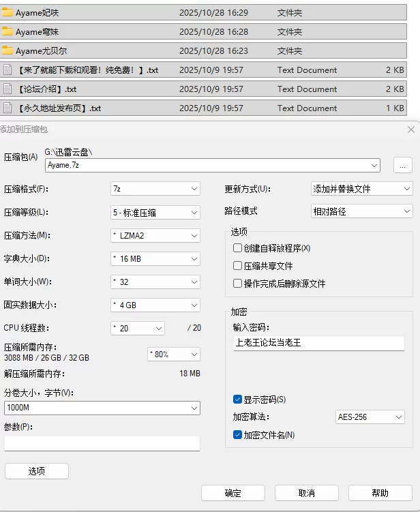
Task: Click the Ayame穹妹 folder icon
Action: point(7,31)
